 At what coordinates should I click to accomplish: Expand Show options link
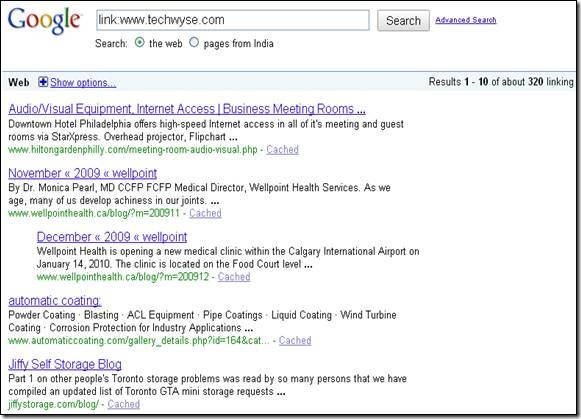83,83
